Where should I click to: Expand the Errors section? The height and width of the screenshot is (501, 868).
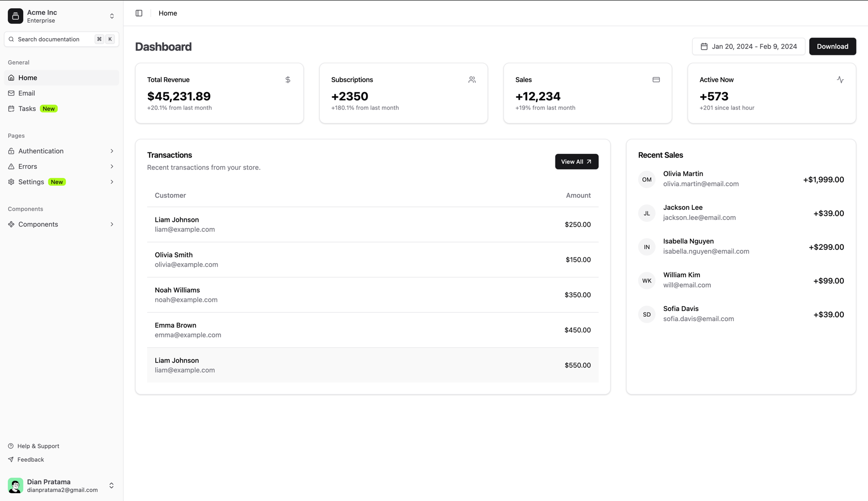coord(111,166)
